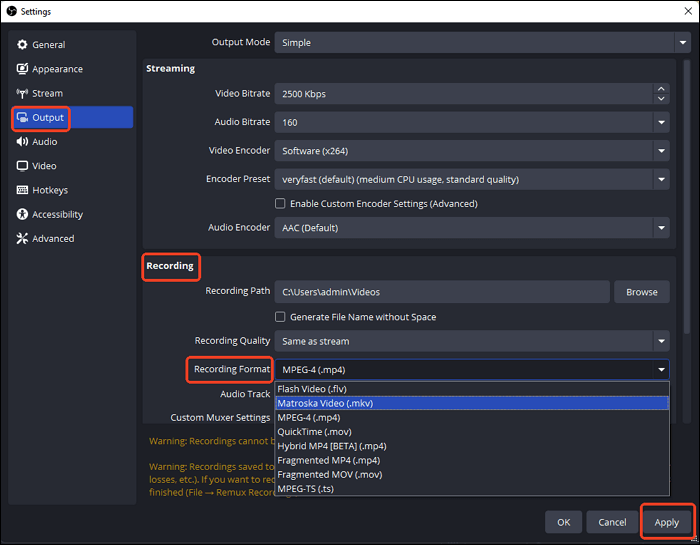
Task: Open Accessibility settings icon
Action: click(x=22, y=214)
